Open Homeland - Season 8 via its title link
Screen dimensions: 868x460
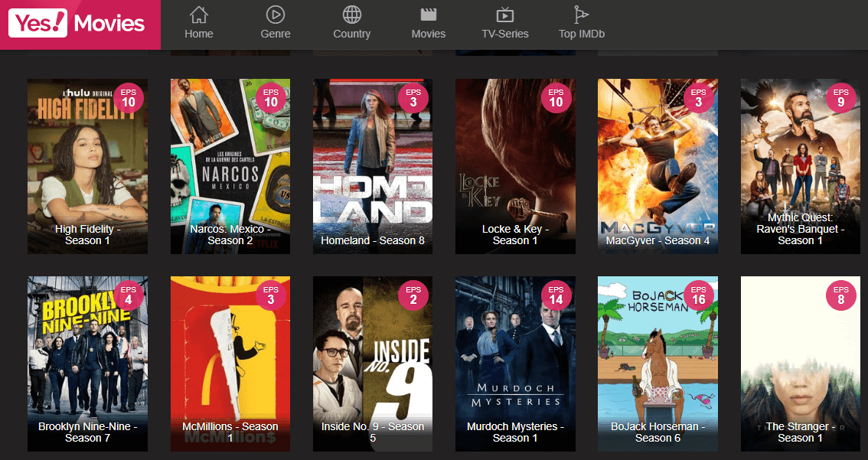click(372, 240)
